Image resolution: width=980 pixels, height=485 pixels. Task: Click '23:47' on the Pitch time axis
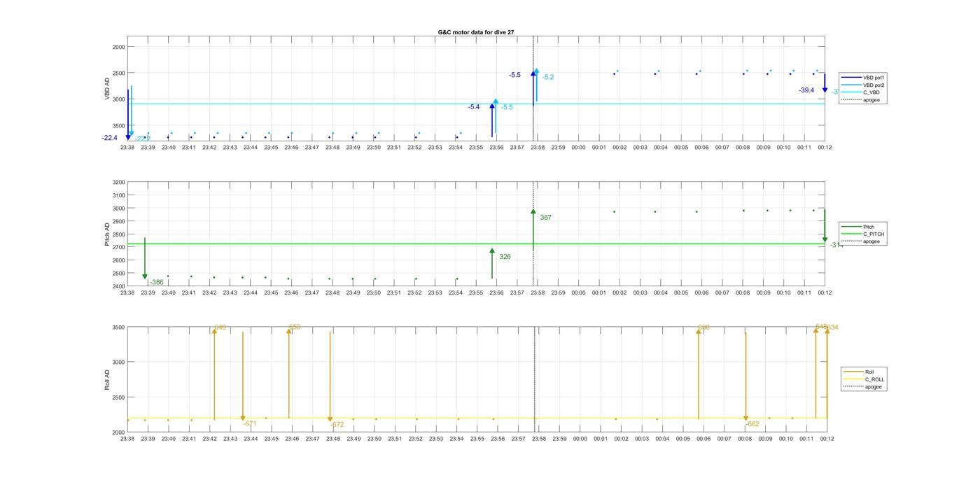tap(312, 293)
